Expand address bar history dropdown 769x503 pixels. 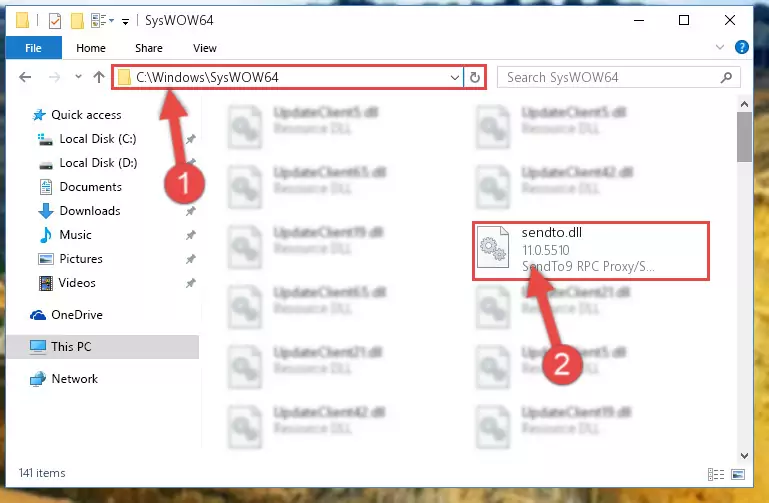point(455,77)
